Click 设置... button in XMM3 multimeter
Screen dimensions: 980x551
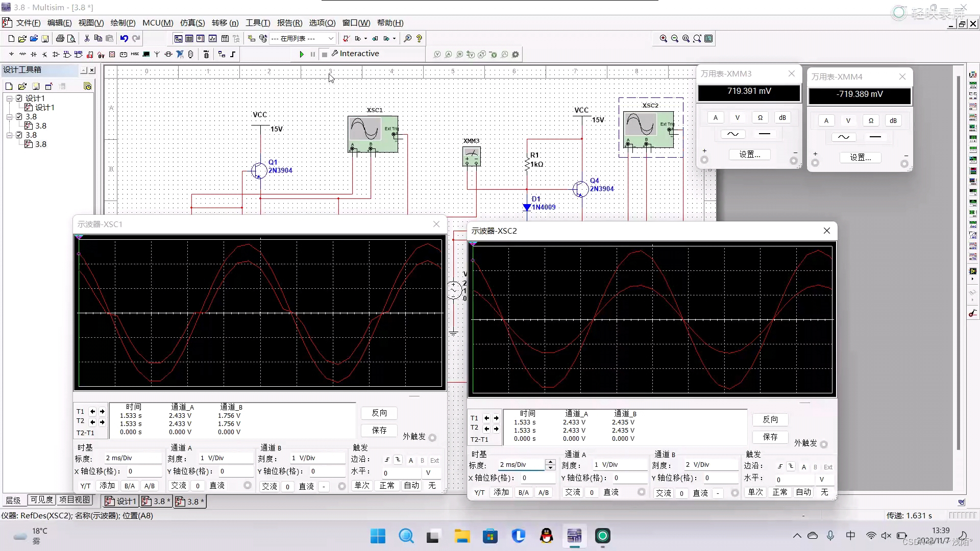click(749, 155)
